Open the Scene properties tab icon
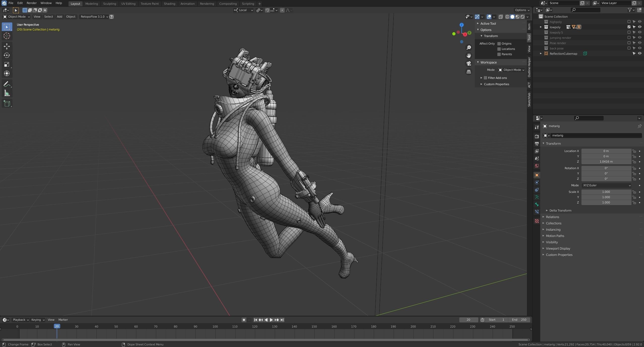The height and width of the screenshot is (347, 644). pos(537,158)
